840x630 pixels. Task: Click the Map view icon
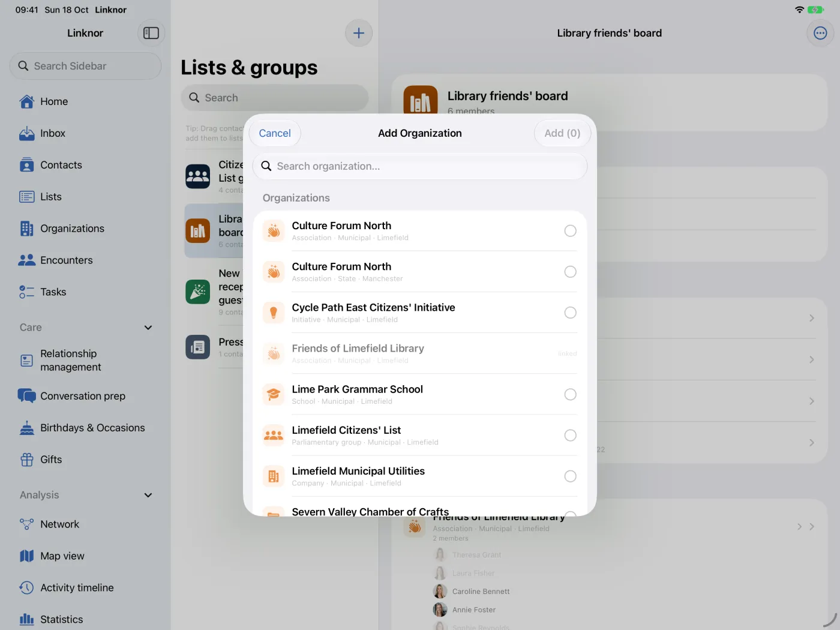click(27, 556)
